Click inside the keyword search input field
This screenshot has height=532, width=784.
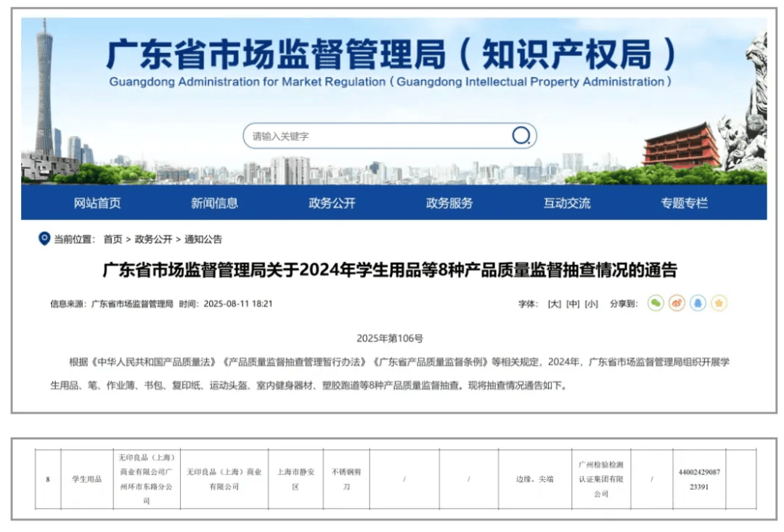coord(363,135)
